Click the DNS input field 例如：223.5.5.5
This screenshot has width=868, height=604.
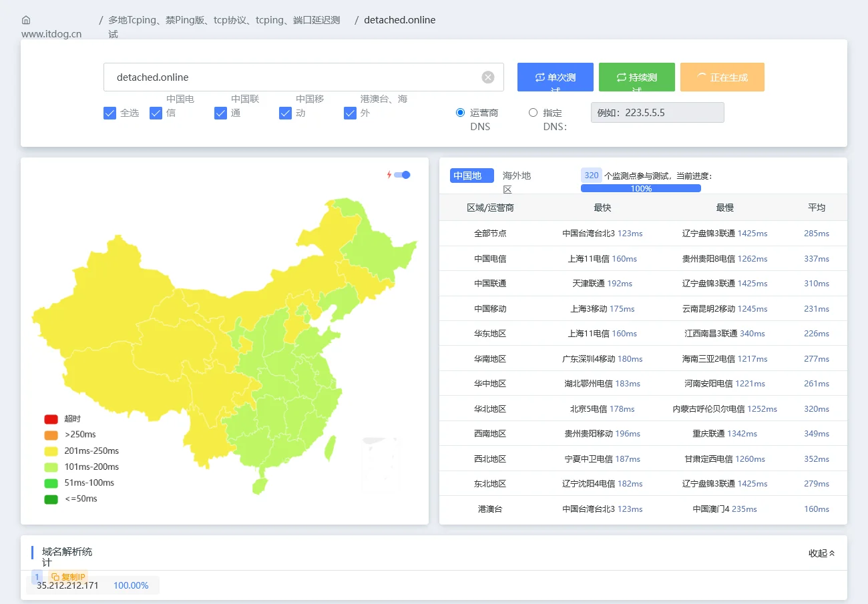click(658, 113)
